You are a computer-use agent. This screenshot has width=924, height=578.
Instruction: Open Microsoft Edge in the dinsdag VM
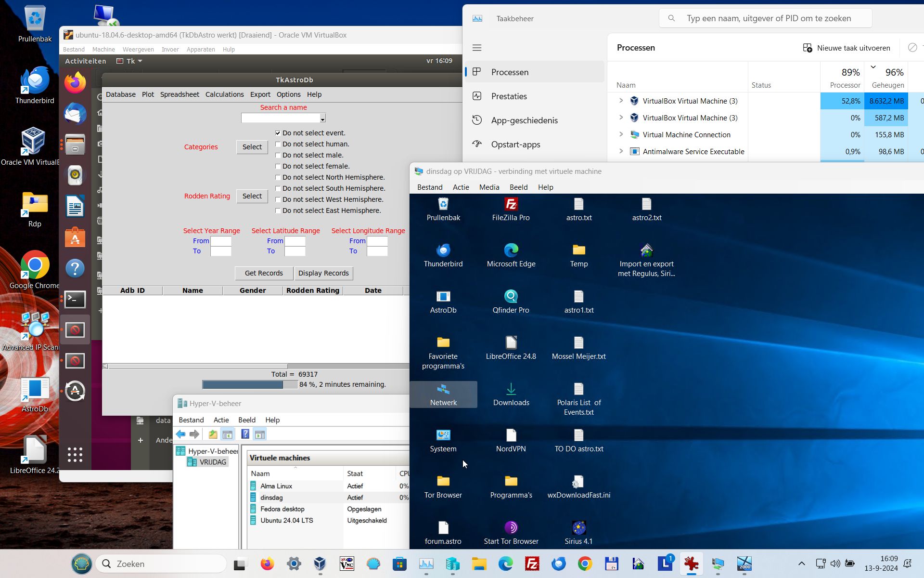(511, 255)
